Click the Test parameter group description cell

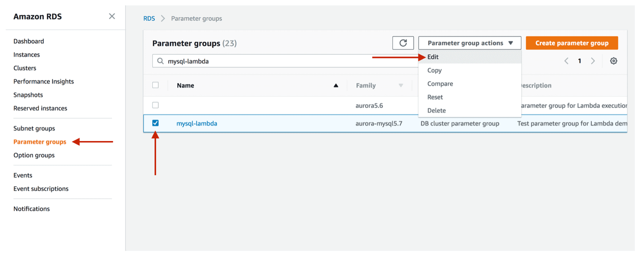pyautogui.click(x=572, y=123)
